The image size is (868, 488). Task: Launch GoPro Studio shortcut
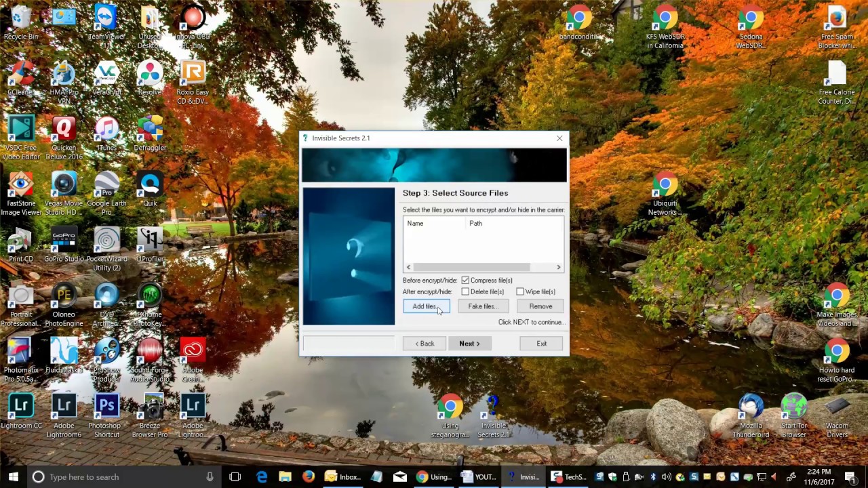coord(64,245)
